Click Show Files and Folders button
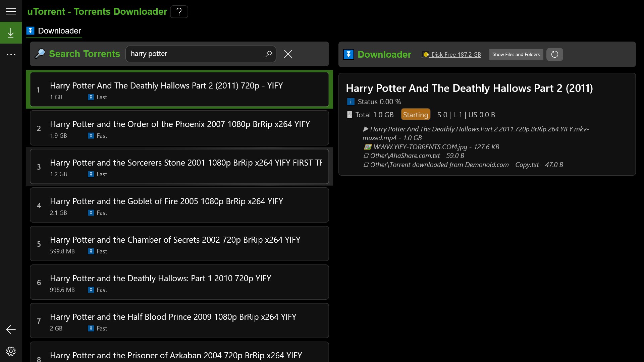This screenshot has height=362, width=644. click(x=516, y=54)
